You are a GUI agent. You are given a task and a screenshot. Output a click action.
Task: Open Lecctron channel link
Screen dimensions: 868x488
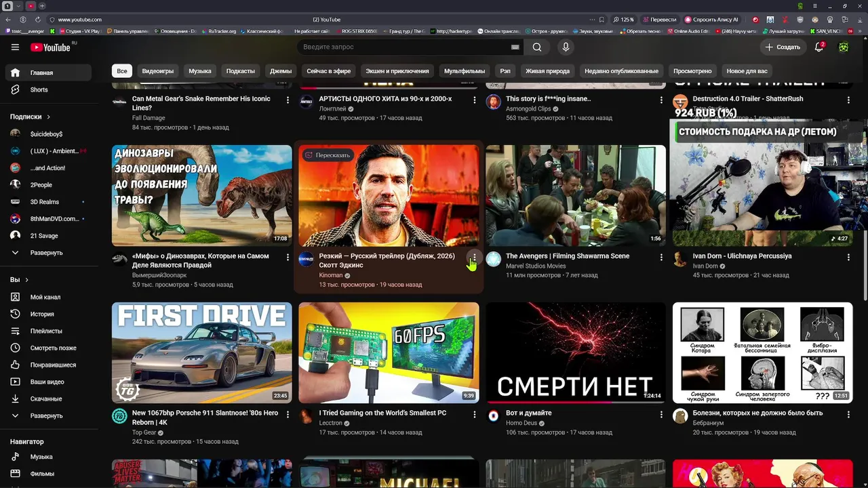click(330, 423)
